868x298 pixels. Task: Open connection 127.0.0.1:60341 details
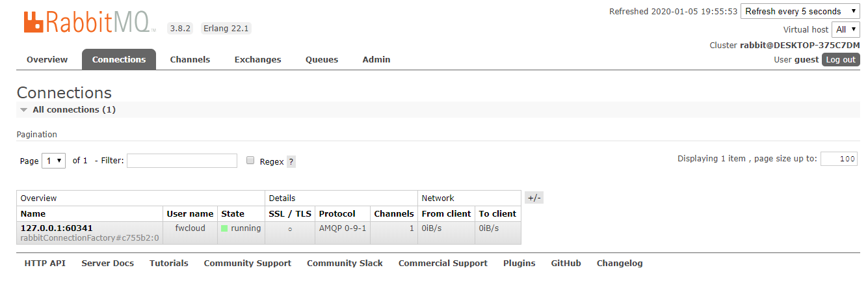click(57, 228)
